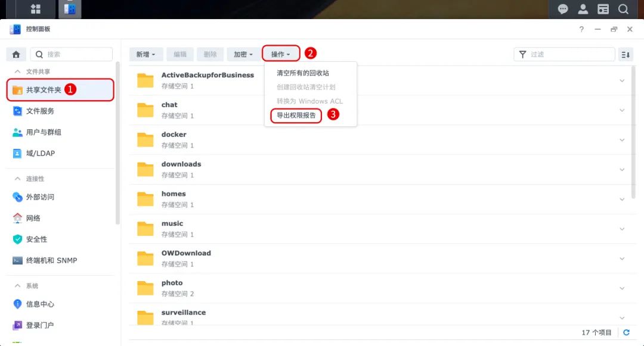Screen dimensions: 644x346
Task: Open 用户与群组 in the sidebar
Action: (44, 132)
